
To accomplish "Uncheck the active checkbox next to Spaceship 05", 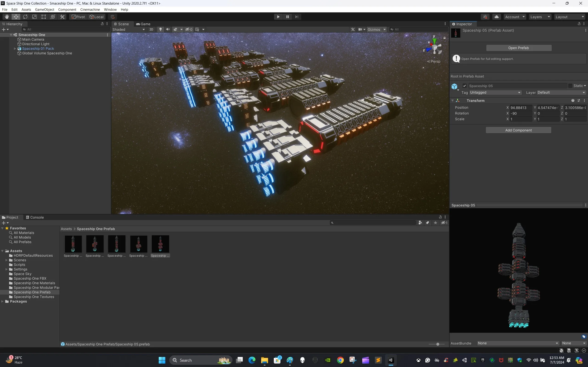I will 464,86.
